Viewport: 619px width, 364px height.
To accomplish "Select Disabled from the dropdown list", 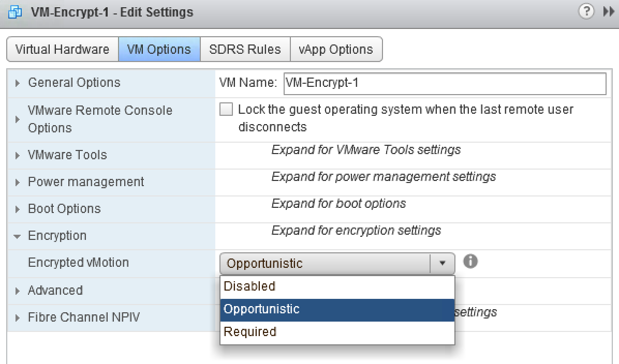I will [x=249, y=286].
